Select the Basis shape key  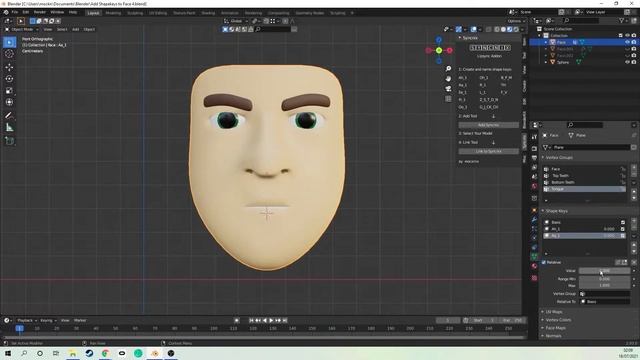(584, 222)
